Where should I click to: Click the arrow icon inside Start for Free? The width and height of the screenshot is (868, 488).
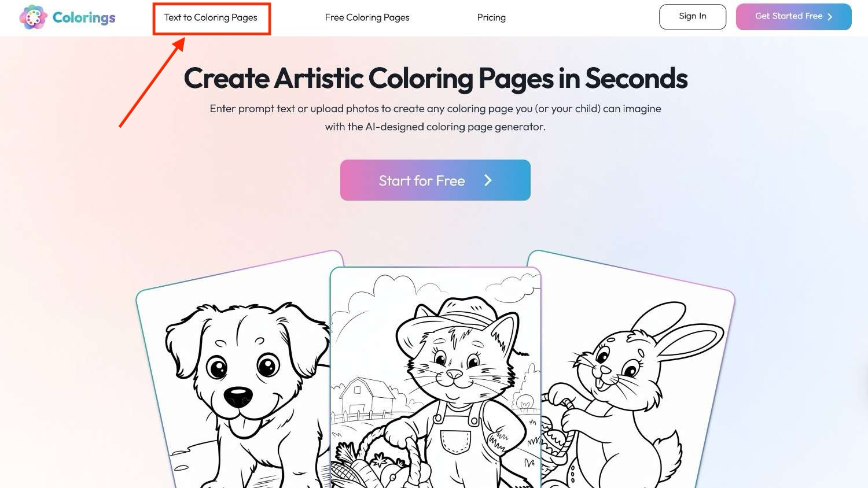point(488,180)
